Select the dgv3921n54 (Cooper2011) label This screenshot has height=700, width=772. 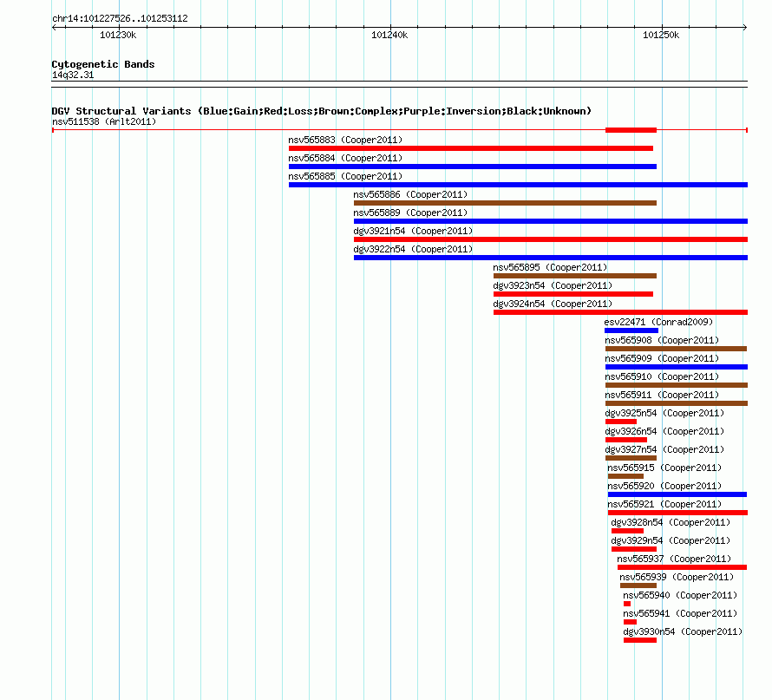(413, 231)
